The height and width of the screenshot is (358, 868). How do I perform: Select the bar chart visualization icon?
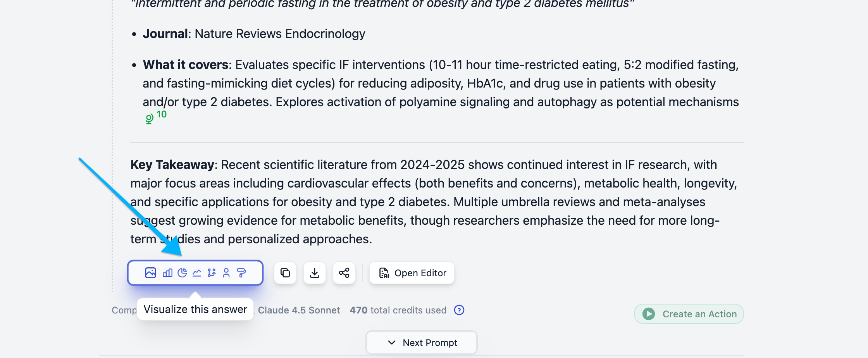[167, 273]
